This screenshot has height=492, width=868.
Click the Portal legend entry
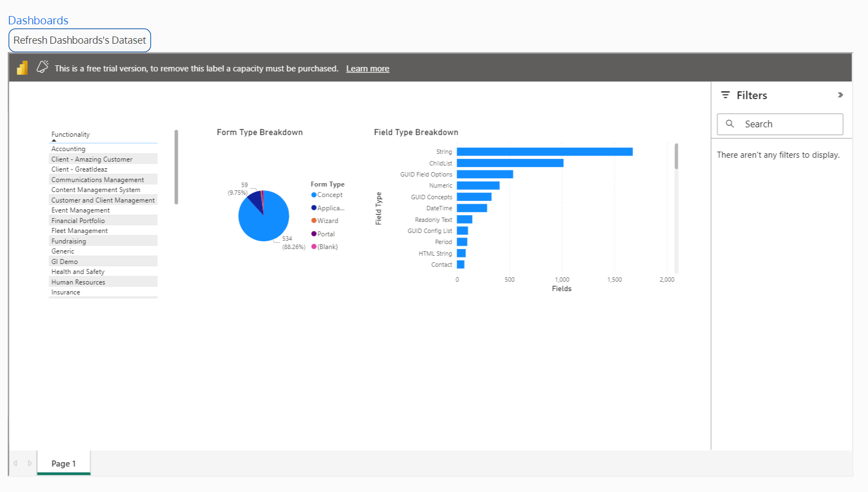click(x=323, y=234)
